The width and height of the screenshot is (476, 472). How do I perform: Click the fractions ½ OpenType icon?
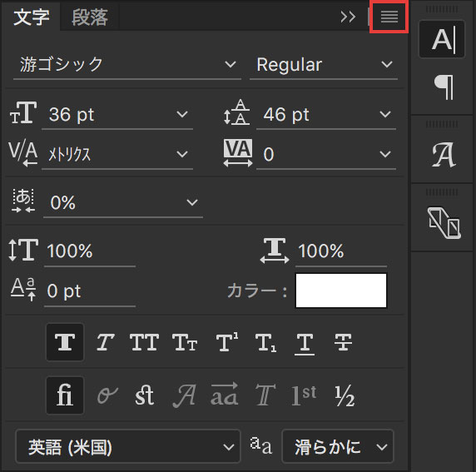(x=345, y=395)
